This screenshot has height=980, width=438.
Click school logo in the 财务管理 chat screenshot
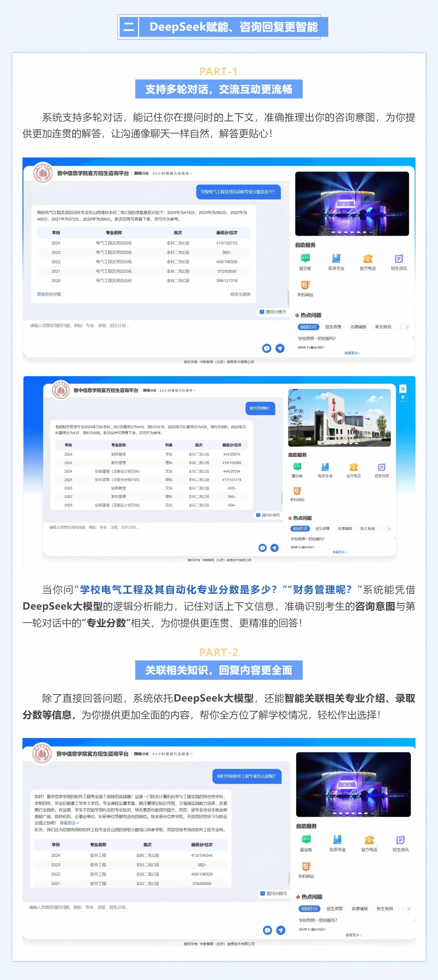(61, 390)
